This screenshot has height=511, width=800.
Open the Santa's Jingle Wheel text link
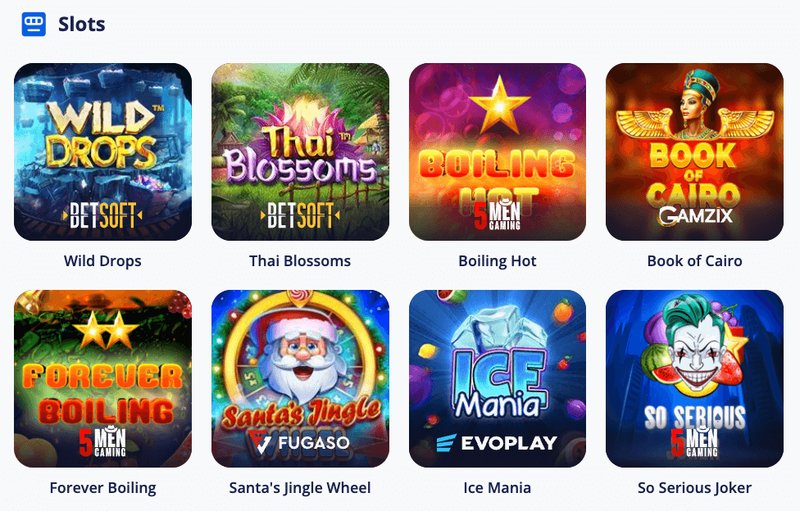pyautogui.click(x=300, y=488)
